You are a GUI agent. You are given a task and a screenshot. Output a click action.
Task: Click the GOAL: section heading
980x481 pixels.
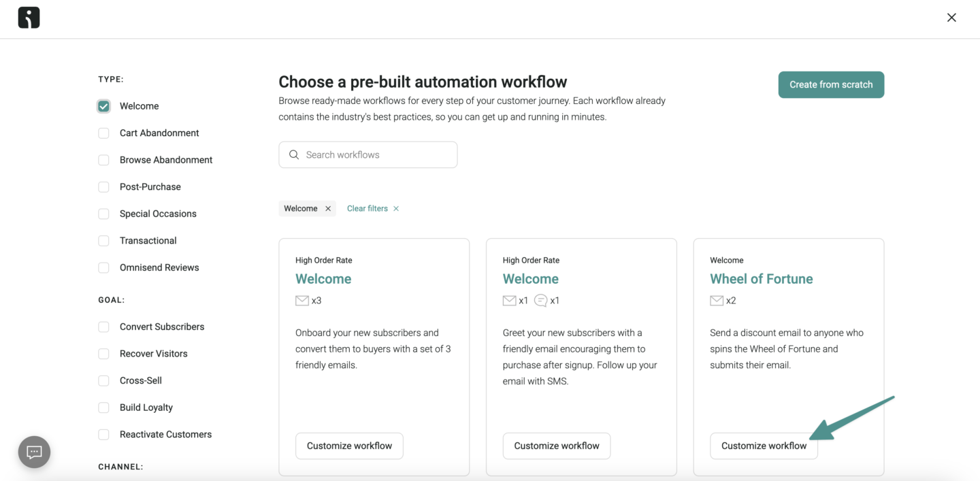click(112, 300)
